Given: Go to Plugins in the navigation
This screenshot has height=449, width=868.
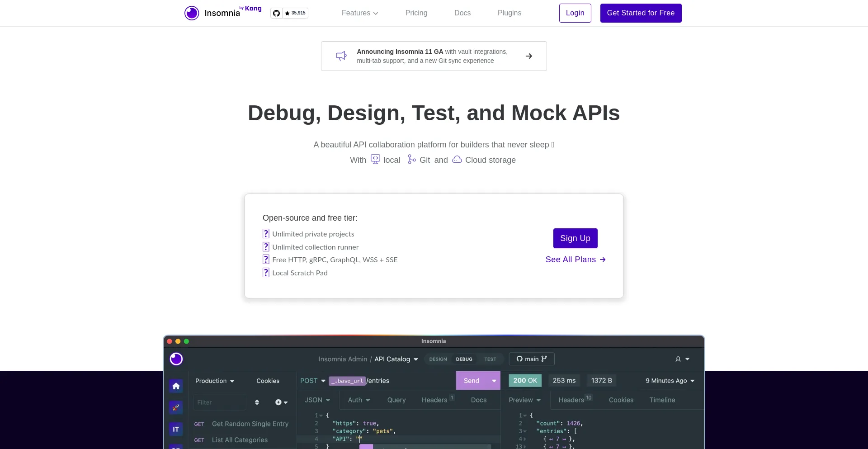Looking at the screenshot, I should (x=509, y=13).
